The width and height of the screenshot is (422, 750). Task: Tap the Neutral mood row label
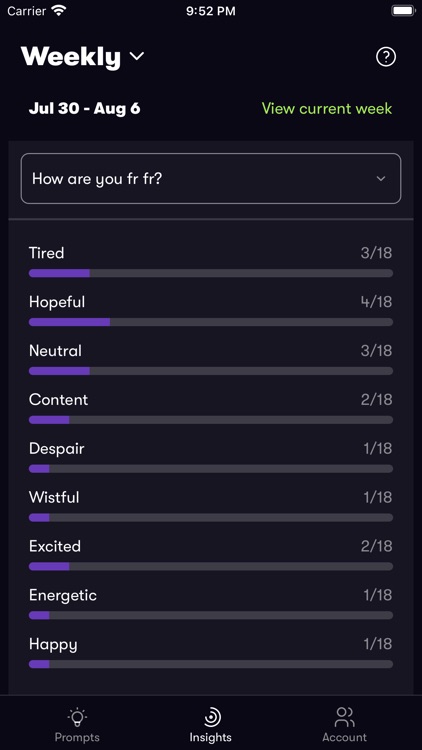(55, 351)
